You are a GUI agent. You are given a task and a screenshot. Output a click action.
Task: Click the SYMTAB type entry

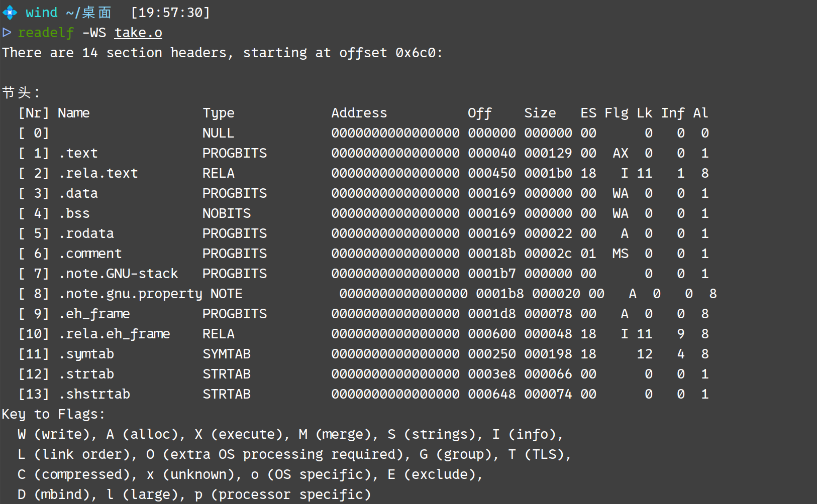point(226,354)
